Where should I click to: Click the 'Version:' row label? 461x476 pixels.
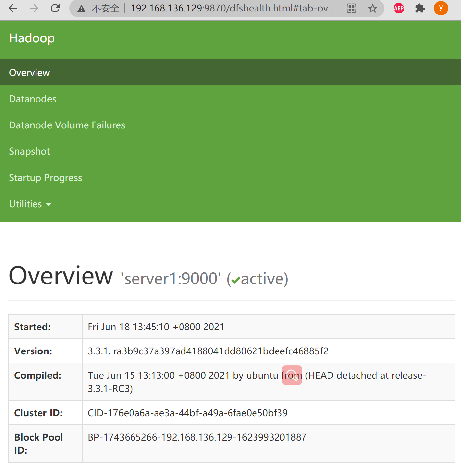33,351
